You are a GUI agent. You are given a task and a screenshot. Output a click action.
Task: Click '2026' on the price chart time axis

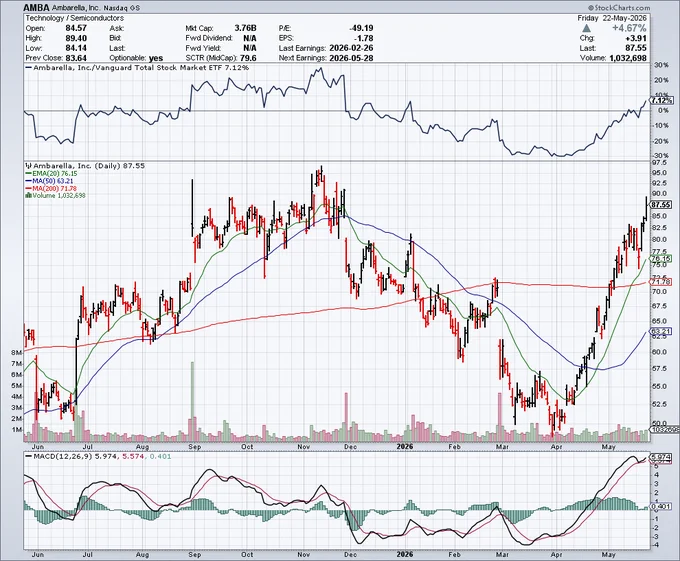405,446
